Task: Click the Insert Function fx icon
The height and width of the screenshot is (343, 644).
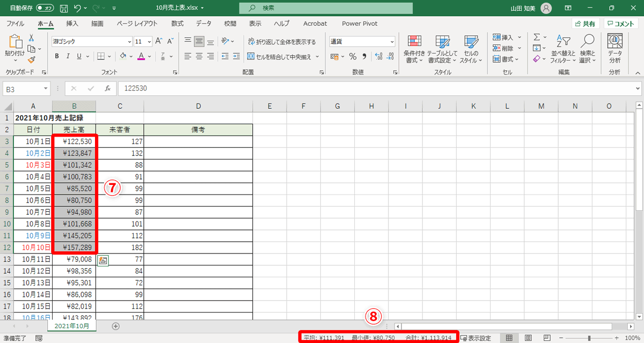Action: [107, 88]
